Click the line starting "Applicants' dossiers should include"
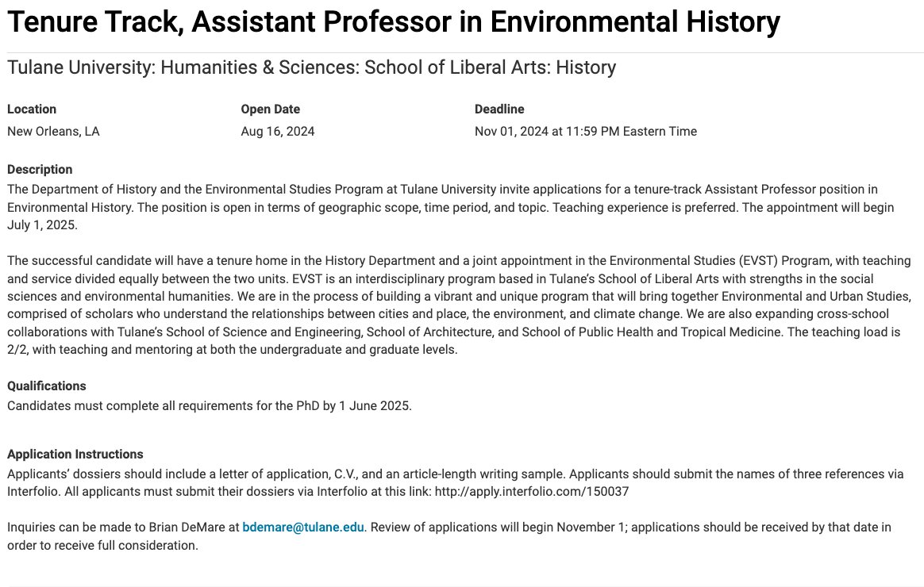 455,474
